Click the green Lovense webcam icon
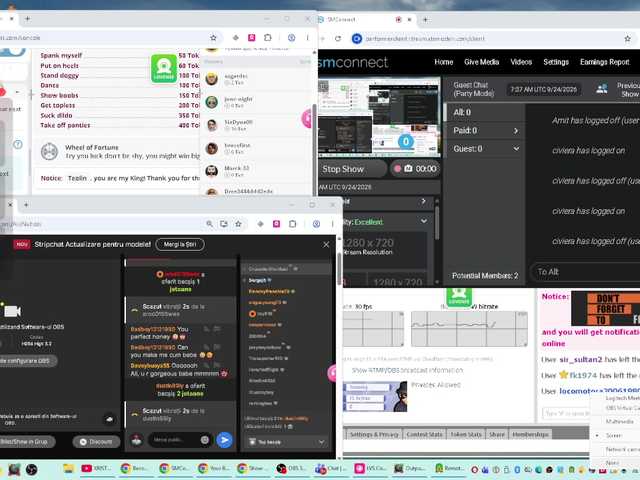The width and height of the screenshot is (640, 480). coord(164,69)
